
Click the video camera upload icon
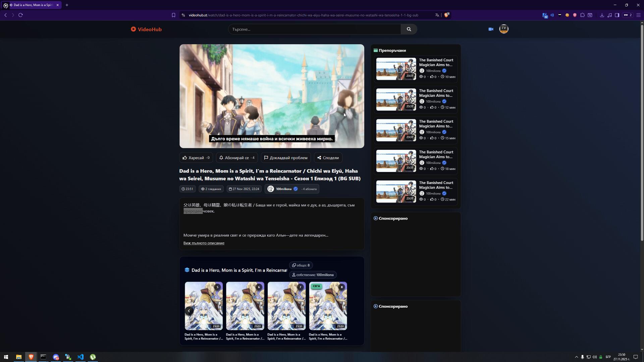[491, 29]
